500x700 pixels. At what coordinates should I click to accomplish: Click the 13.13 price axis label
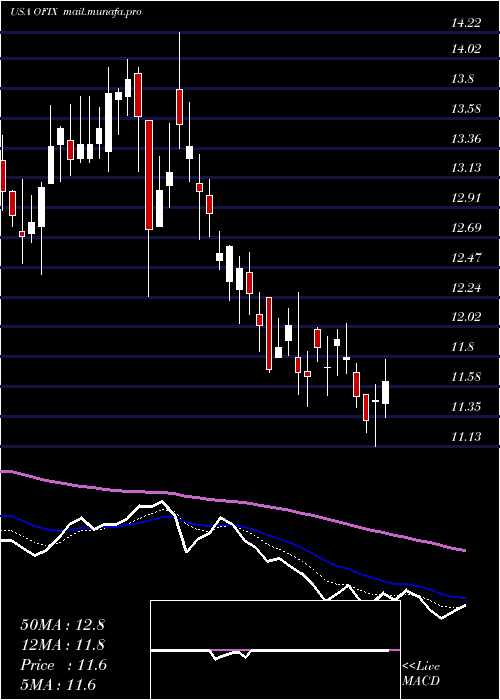[466, 168]
